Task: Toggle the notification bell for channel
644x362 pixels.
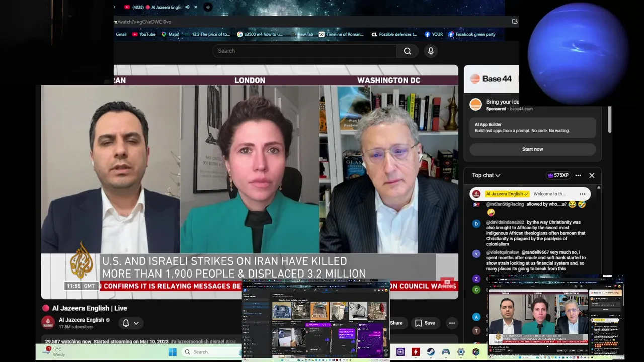Action: pos(126,323)
